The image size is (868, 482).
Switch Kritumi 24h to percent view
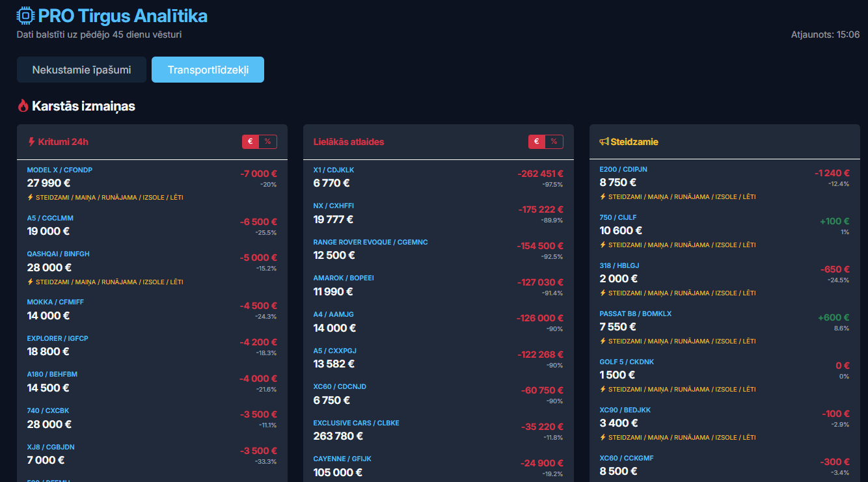point(267,142)
